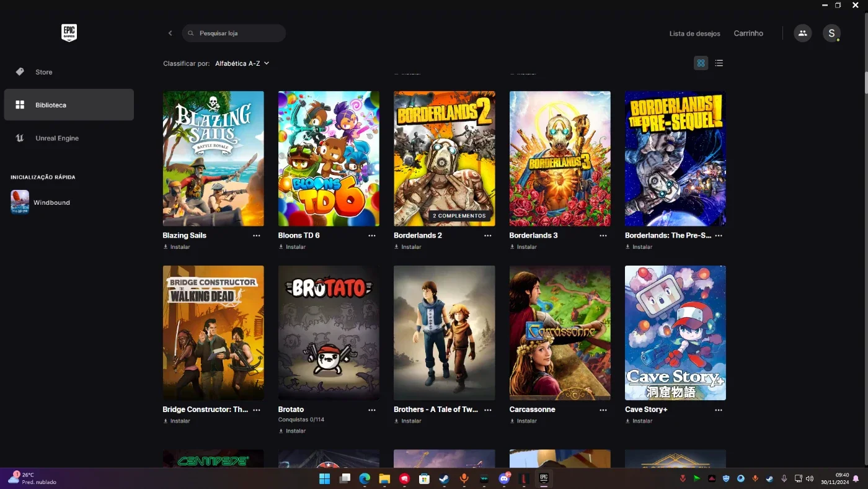868x489 pixels.
Task: Open Borderlands: The Pre-Sequel options menu
Action: pos(719,236)
